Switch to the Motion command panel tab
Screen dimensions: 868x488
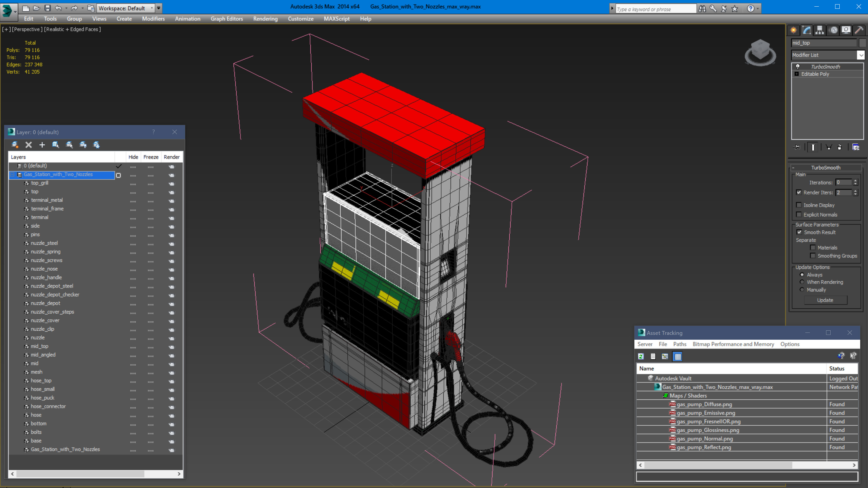pos(833,30)
